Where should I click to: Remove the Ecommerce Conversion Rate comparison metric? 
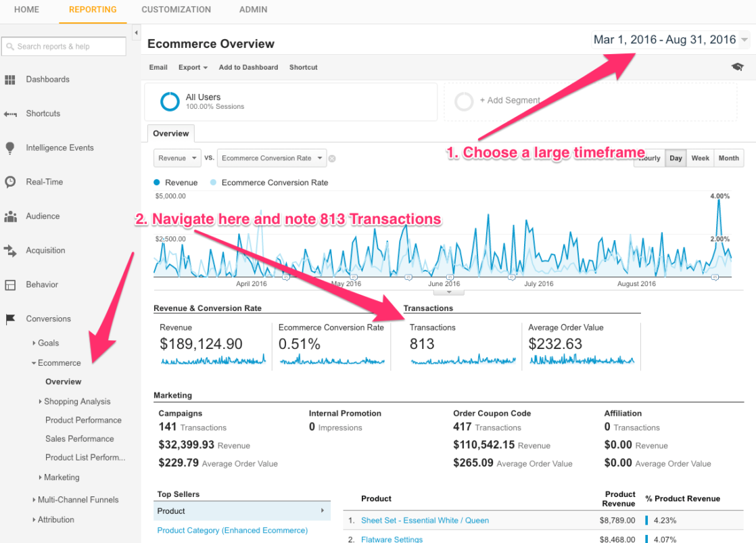tap(332, 158)
